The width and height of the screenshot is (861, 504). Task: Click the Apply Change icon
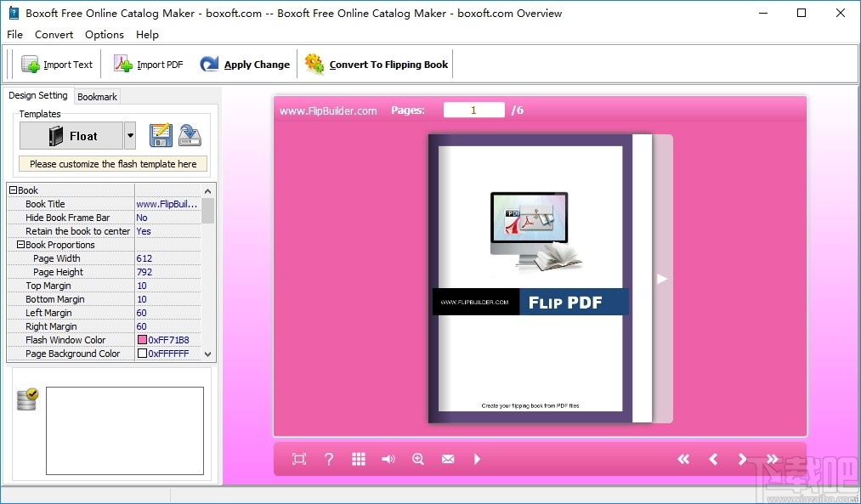211,64
